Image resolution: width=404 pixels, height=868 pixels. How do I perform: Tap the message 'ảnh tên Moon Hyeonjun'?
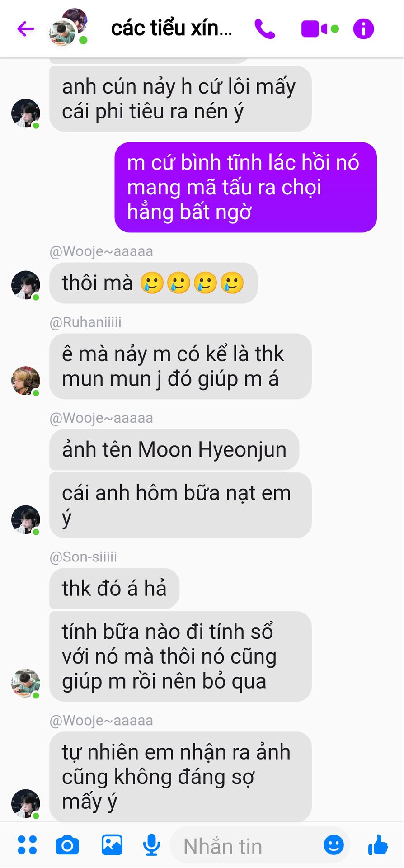174,450
